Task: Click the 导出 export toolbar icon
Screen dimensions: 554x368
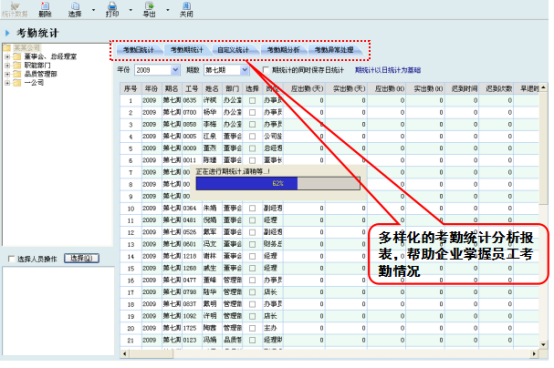Action: [149, 10]
